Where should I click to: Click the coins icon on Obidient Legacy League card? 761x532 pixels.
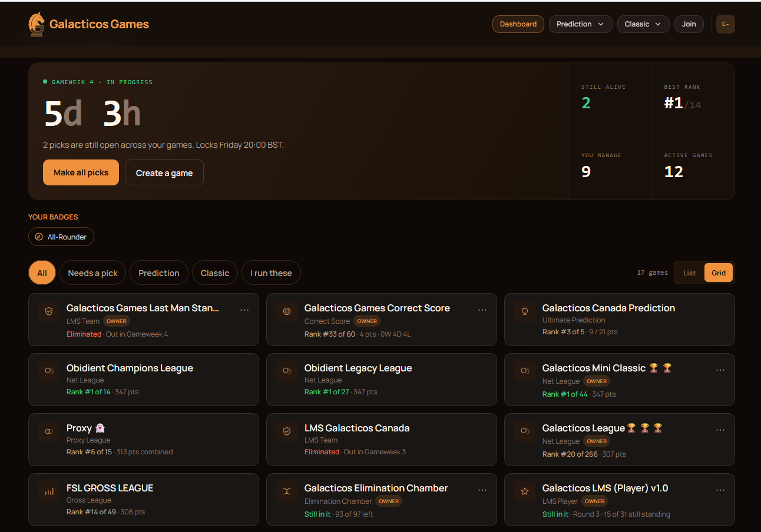coord(287,371)
